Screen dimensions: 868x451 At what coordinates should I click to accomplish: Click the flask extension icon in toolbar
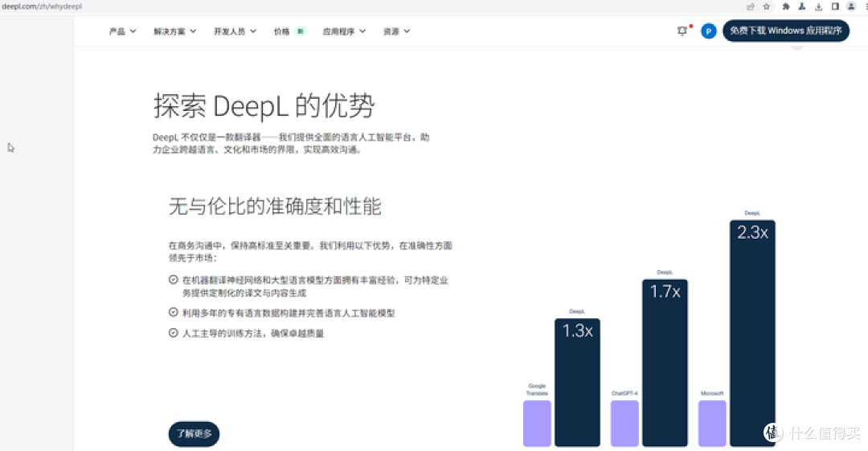click(801, 6)
